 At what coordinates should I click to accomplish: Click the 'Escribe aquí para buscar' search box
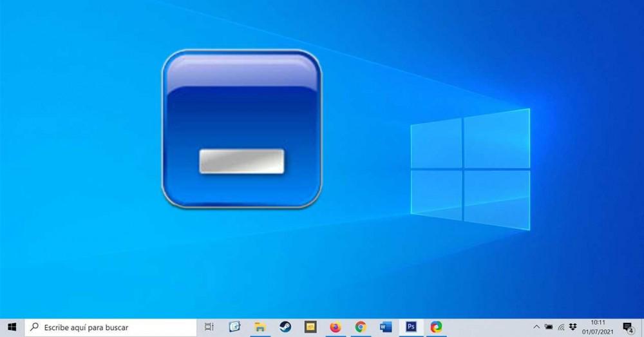[111, 327]
